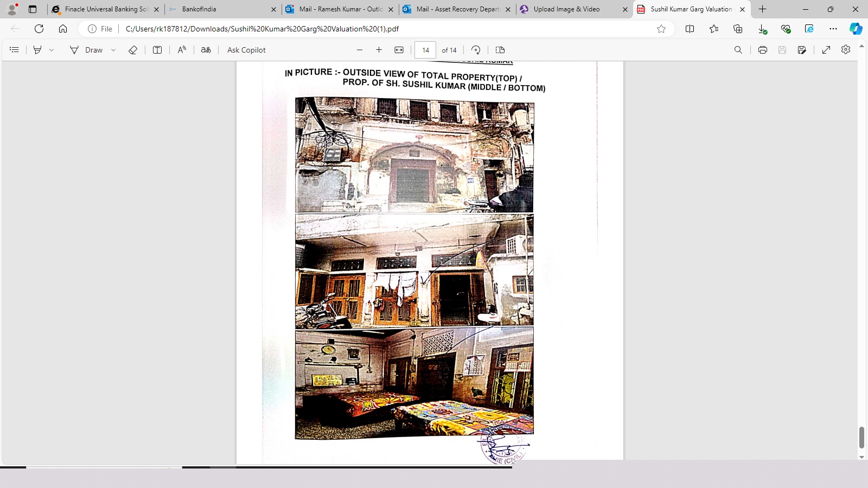This screenshot has width=868, height=488.
Task: Open the Copilot sidebar
Action: coord(856,29)
